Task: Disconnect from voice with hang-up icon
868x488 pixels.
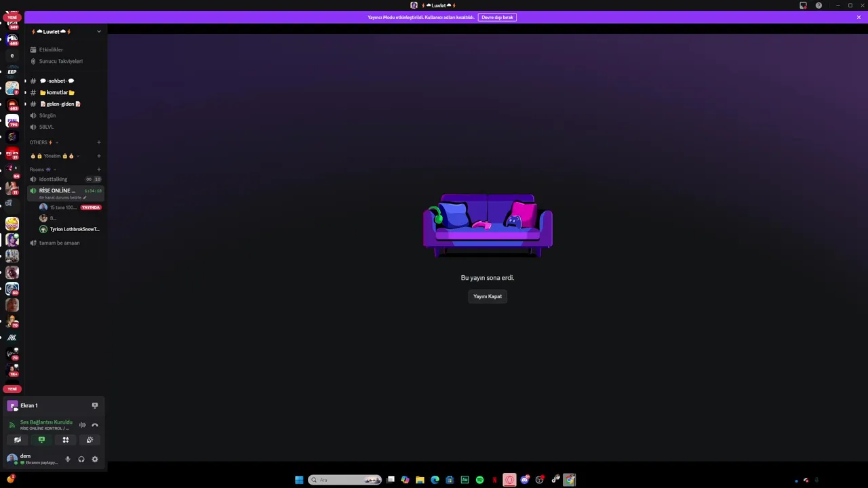Action: point(95,425)
